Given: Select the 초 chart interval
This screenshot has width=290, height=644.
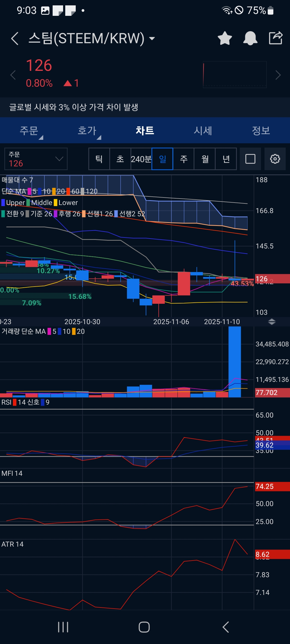Looking at the screenshot, I should coord(120,159).
